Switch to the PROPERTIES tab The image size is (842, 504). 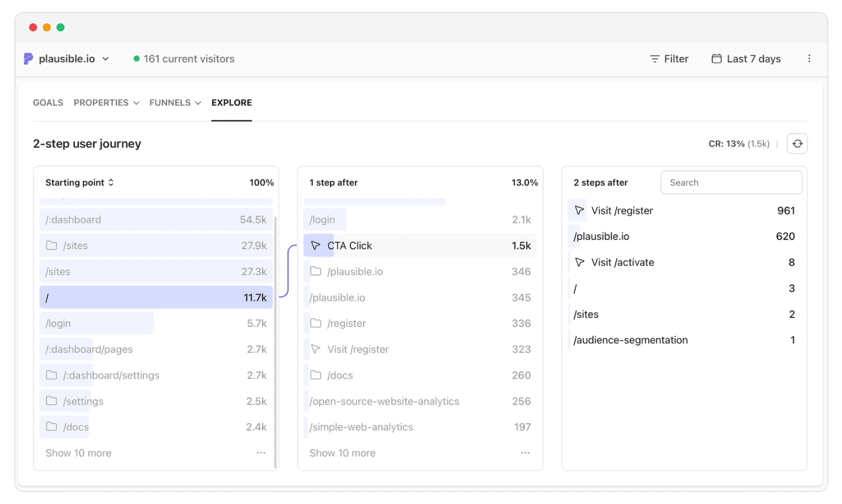pyautogui.click(x=101, y=103)
